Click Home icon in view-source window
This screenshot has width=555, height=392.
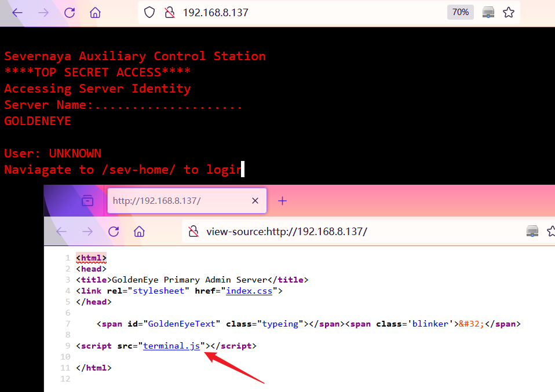tap(139, 232)
